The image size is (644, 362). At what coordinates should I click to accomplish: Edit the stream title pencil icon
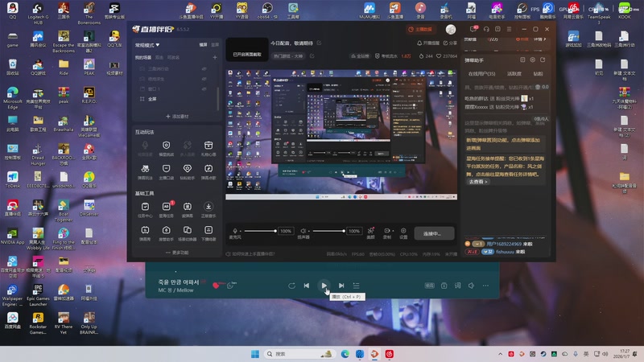pos(319,43)
